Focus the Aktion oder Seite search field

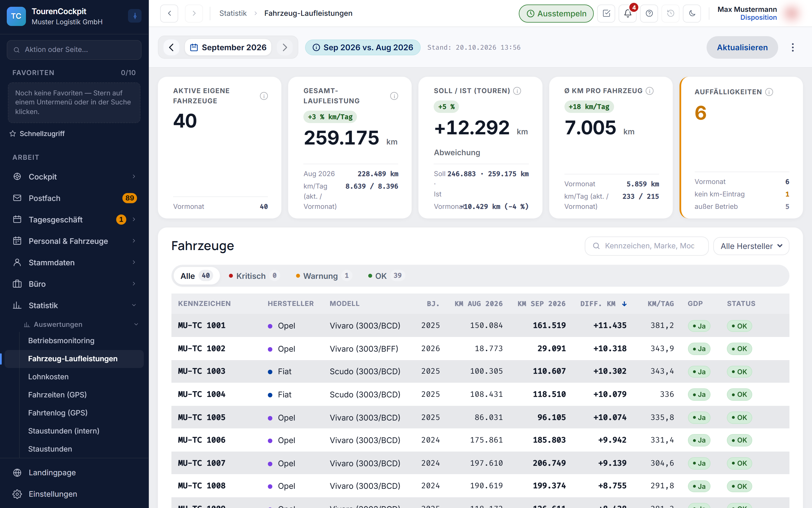click(x=74, y=50)
